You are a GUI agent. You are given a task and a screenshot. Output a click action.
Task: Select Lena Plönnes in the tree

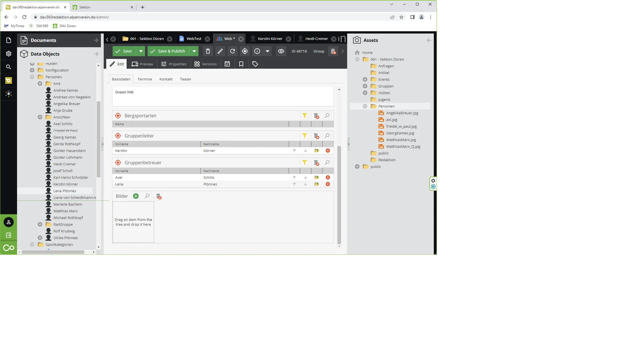(64, 191)
